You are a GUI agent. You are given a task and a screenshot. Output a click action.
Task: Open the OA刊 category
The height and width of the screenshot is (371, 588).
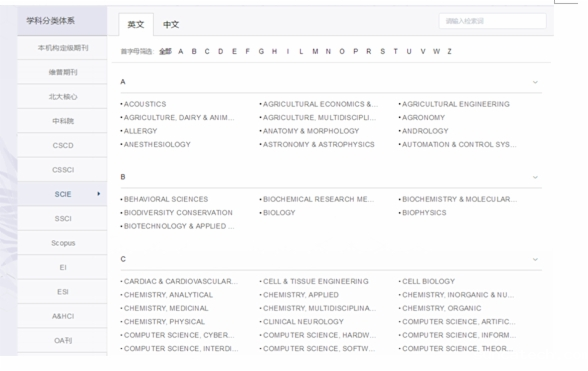pyautogui.click(x=63, y=341)
